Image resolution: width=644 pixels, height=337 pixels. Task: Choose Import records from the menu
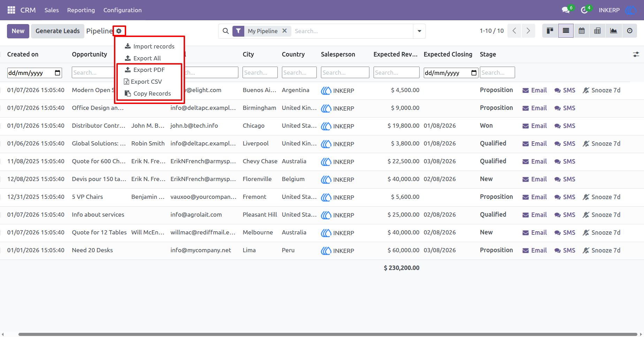click(149, 46)
